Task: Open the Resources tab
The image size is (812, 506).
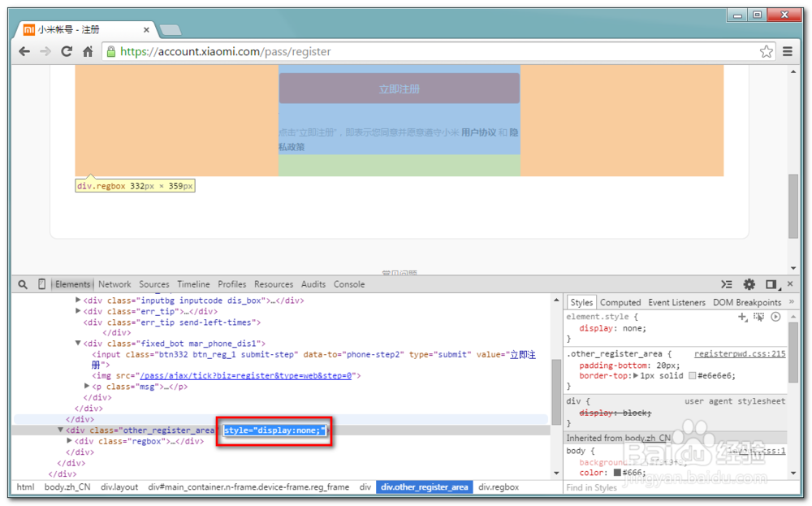Action: point(274,284)
